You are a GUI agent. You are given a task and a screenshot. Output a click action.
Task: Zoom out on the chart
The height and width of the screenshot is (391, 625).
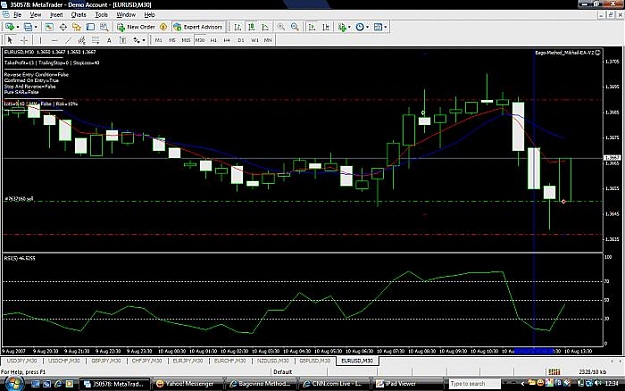[295, 27]
